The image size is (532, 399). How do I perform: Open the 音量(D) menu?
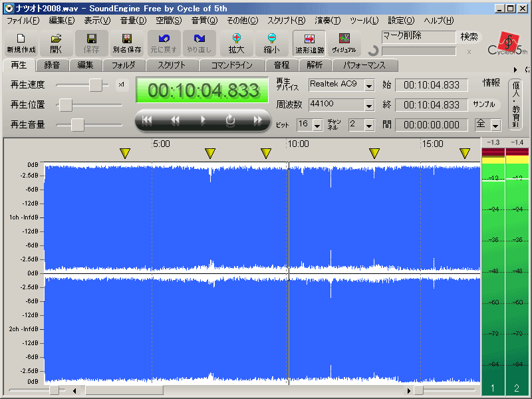tap(133, 21)
